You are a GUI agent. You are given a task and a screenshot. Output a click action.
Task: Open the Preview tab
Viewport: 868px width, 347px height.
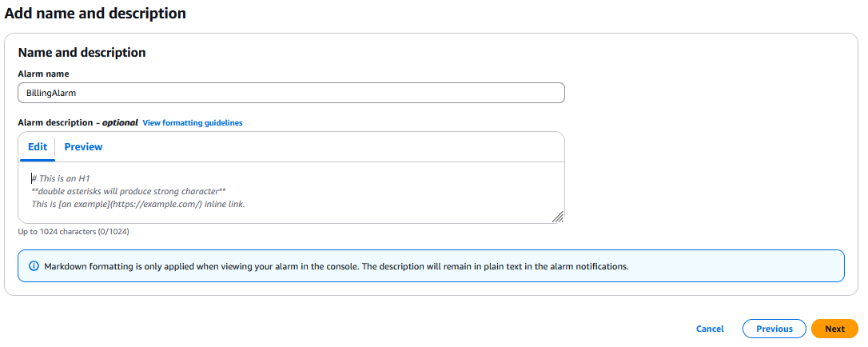pos(83,147)
